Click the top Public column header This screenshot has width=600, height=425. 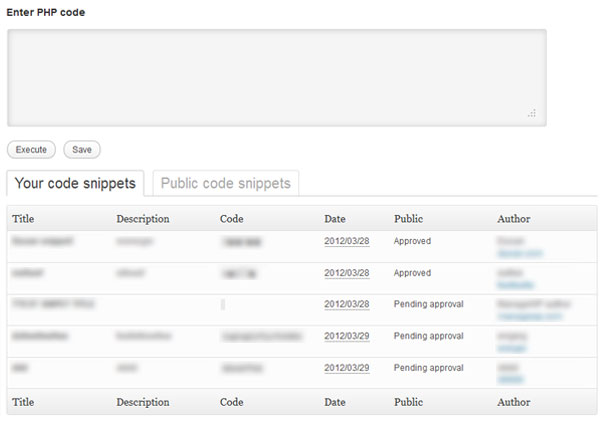coord(408,218)
